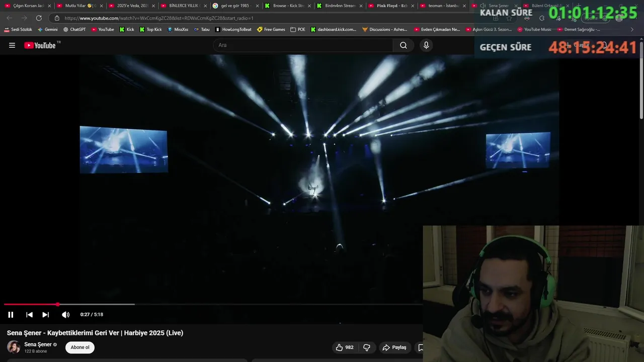The image size is (644, 362).
Task: Open Demet Sağıroğlu bookmark
Action: point(579,30)
